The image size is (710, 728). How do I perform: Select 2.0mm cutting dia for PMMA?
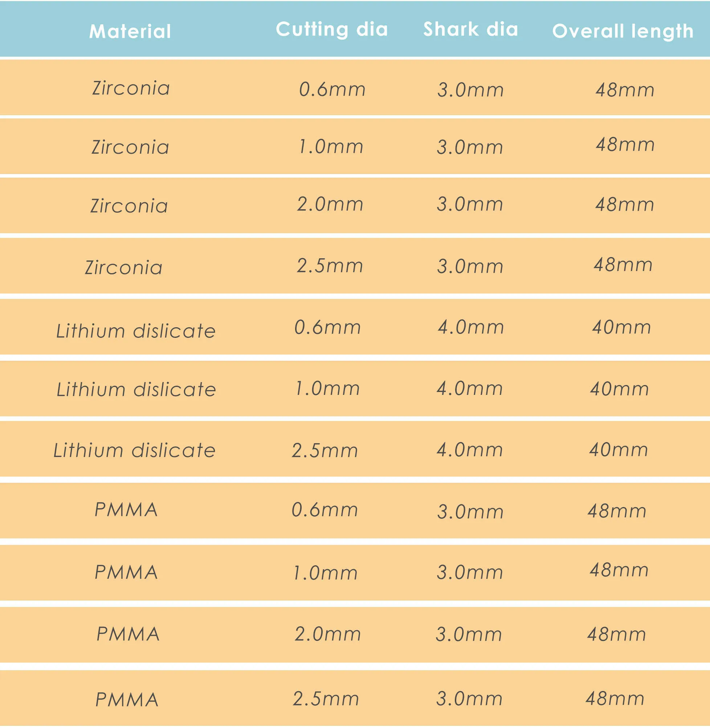328,634
